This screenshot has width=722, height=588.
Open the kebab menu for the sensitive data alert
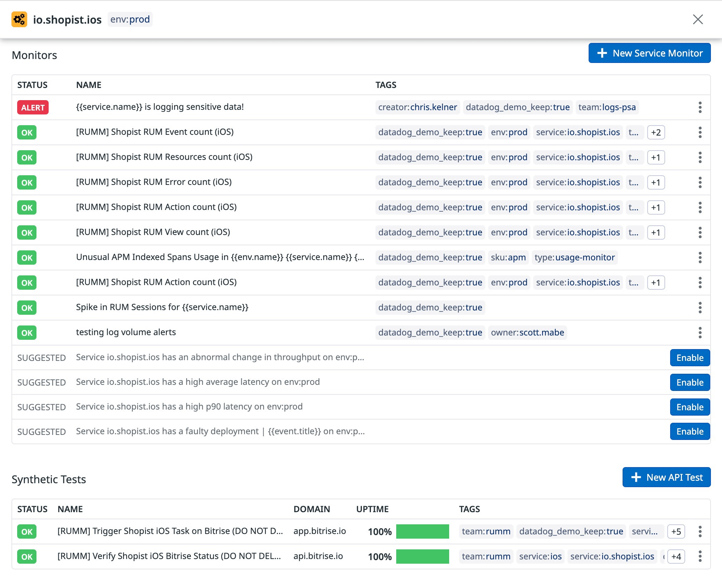700,107
